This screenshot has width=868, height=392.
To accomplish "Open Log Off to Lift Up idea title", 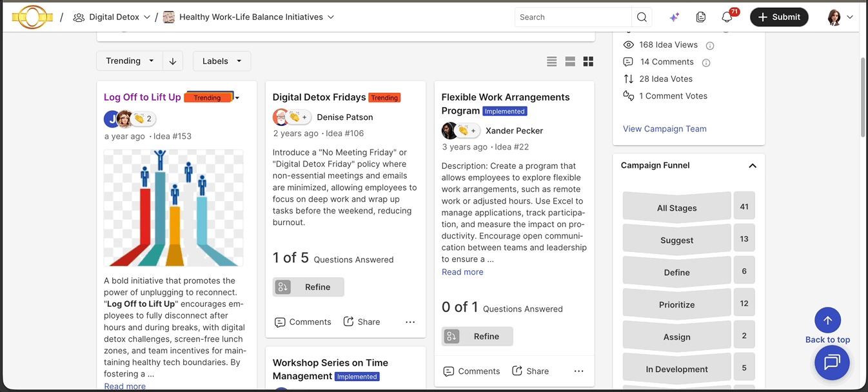I will [x=143, y=97].
